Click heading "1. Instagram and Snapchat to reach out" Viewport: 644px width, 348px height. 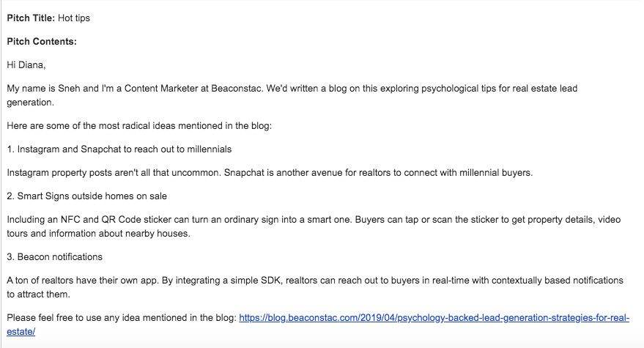tap(119, 149)
